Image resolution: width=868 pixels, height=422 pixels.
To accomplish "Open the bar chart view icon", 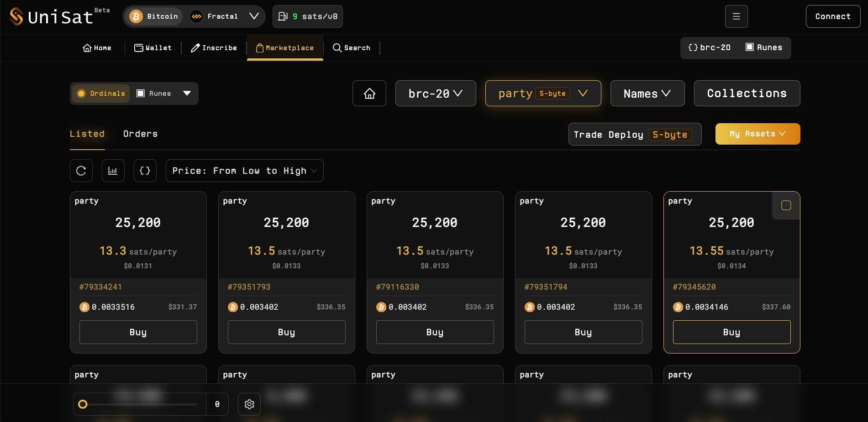I will 113,171.
